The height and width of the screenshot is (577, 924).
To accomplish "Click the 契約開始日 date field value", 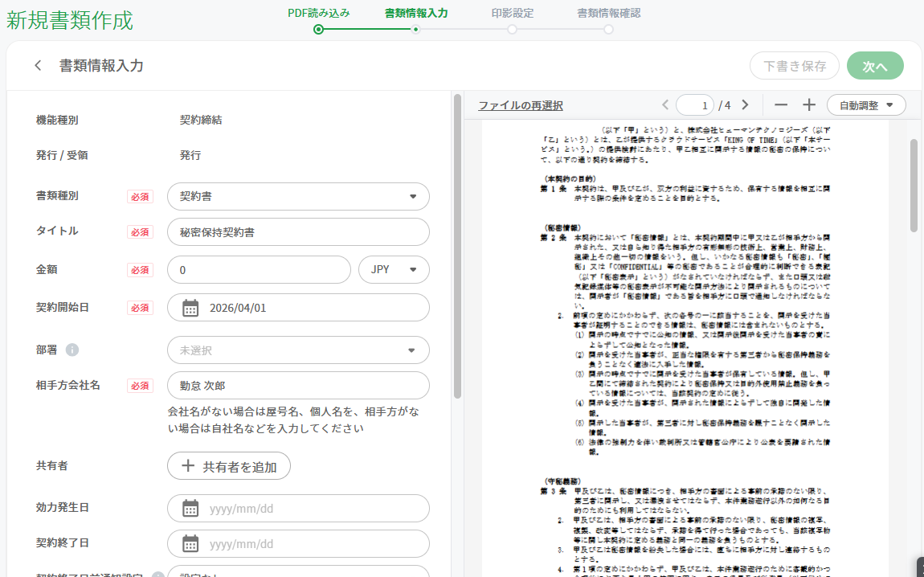I will coord(238,308).
